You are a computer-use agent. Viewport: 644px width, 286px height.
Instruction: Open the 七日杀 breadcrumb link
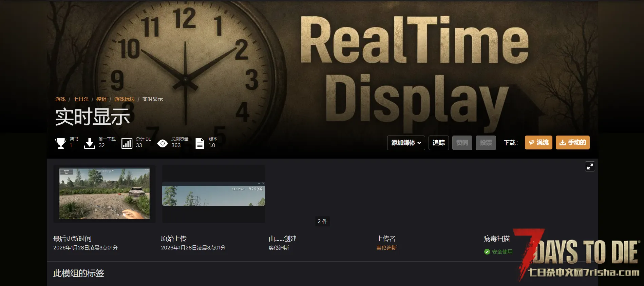(x=81, y=99)
